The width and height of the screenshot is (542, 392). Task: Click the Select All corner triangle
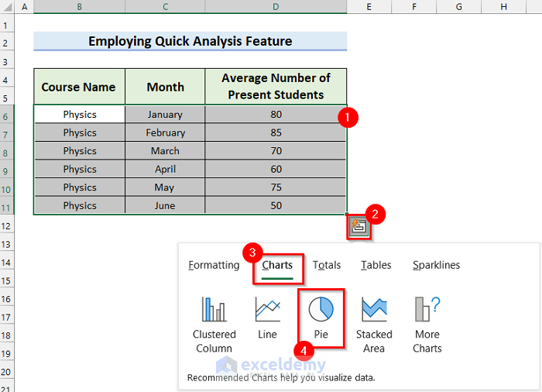click(7, 6)
